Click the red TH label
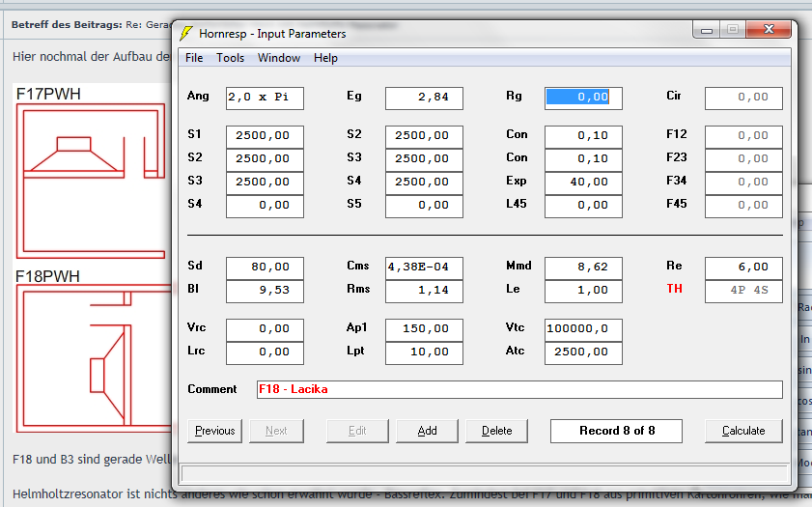812x507 pixels. [x=674, y=289]
